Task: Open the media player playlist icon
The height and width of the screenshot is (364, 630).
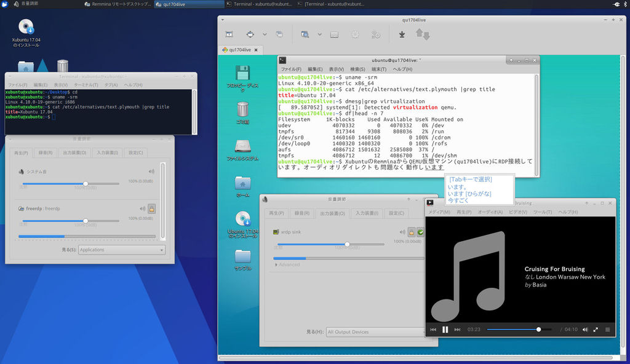Action: click(607, 330)
